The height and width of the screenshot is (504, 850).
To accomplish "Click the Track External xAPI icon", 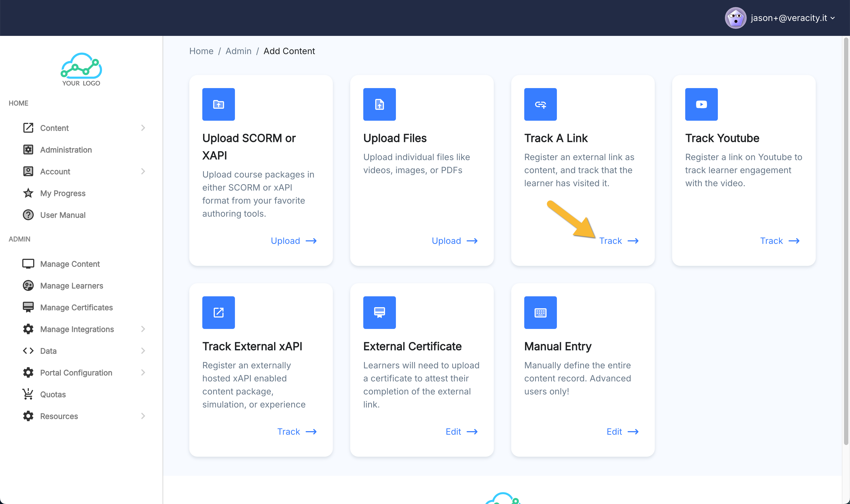I will (218, 312).
